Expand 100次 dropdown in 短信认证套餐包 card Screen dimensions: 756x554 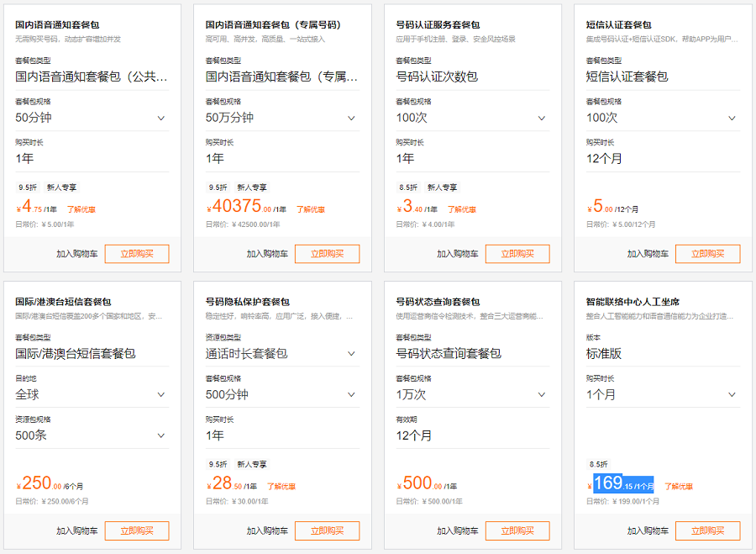[x=663, y=118]
